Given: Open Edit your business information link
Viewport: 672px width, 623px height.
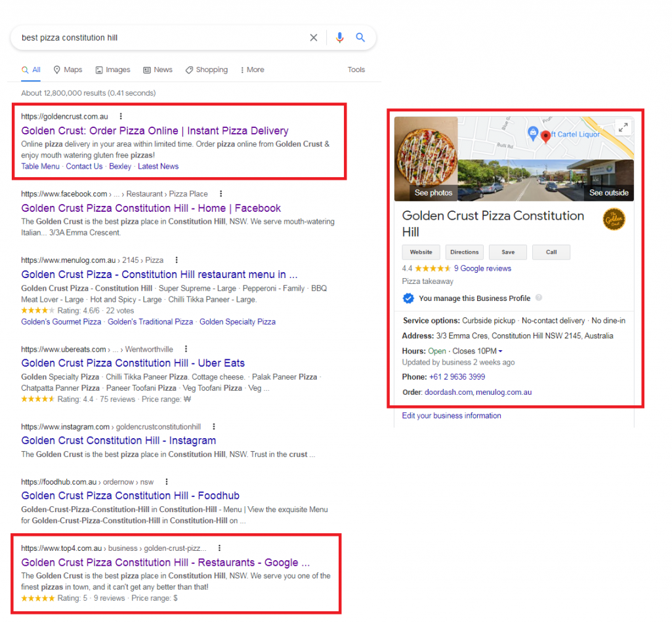Looking at the screenshot, I should pos(451,416).
